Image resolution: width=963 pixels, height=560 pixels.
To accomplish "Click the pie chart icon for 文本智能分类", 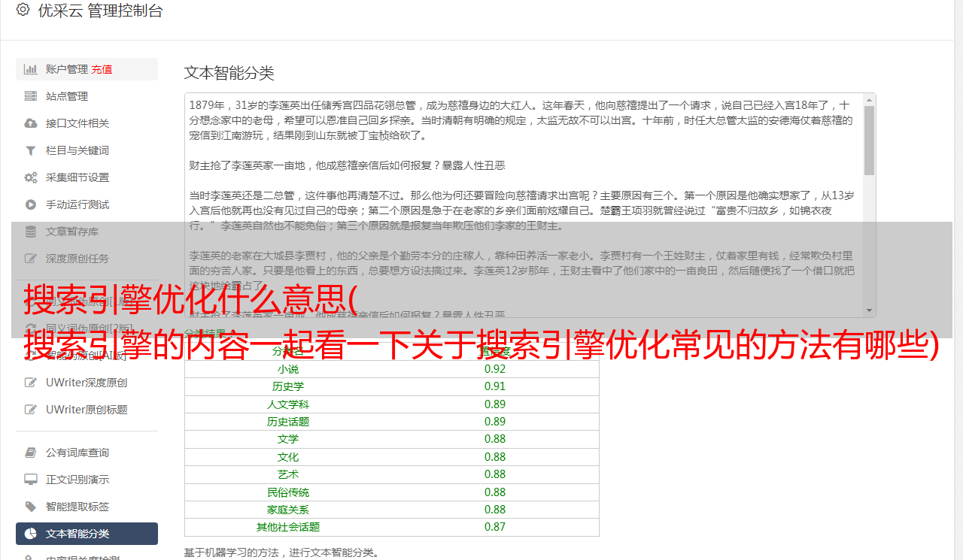I will (x=31, y=534).
